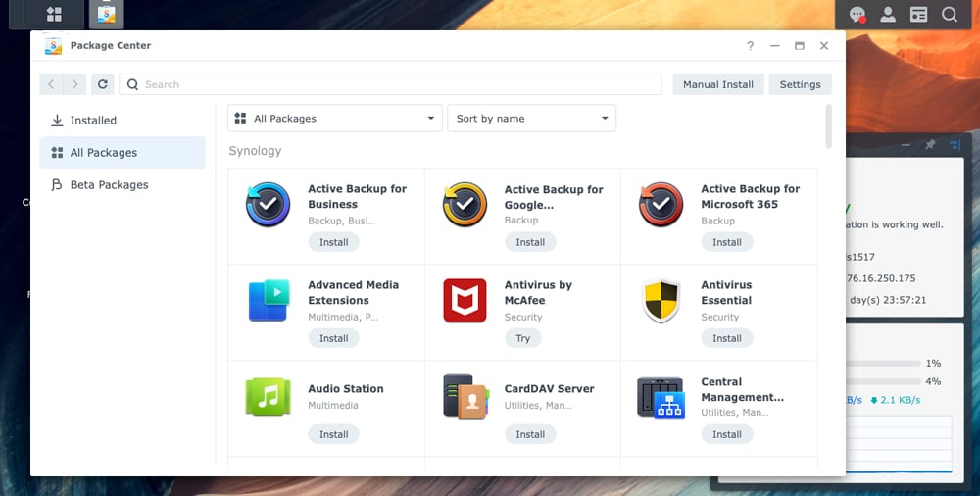This screenshot has width=980, height=496.
Task: Click the 1% usage bar in widget
Action: (x=883, y=363)
